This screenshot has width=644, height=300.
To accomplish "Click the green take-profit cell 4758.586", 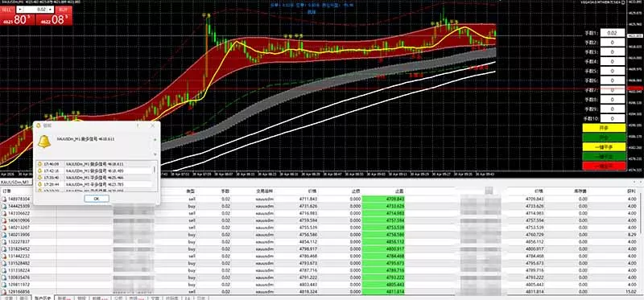I will (383, 235).
